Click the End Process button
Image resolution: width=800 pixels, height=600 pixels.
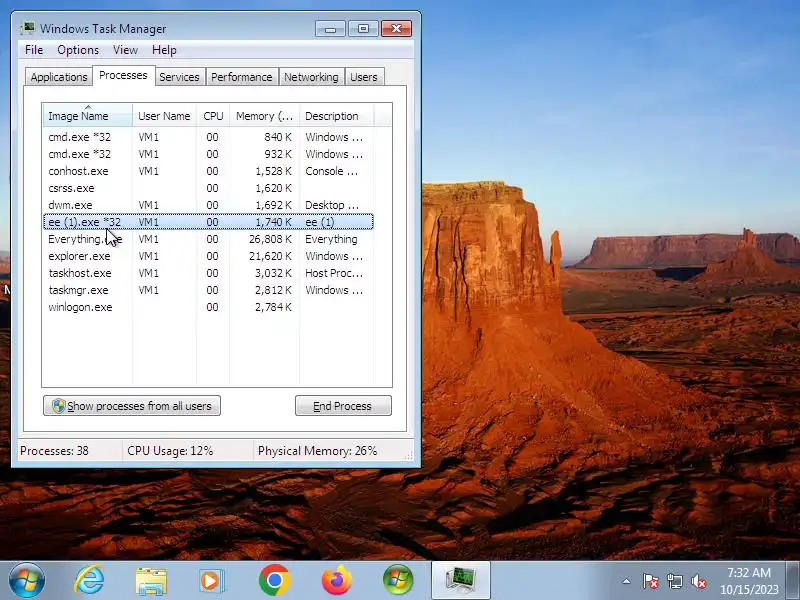(343, 406)
